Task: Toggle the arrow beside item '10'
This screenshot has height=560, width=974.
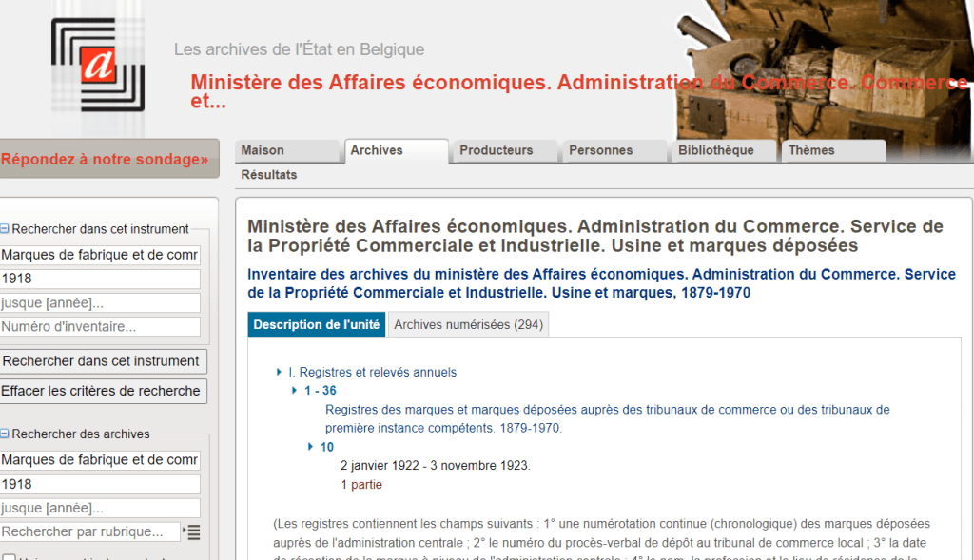Action: [311, 447]
